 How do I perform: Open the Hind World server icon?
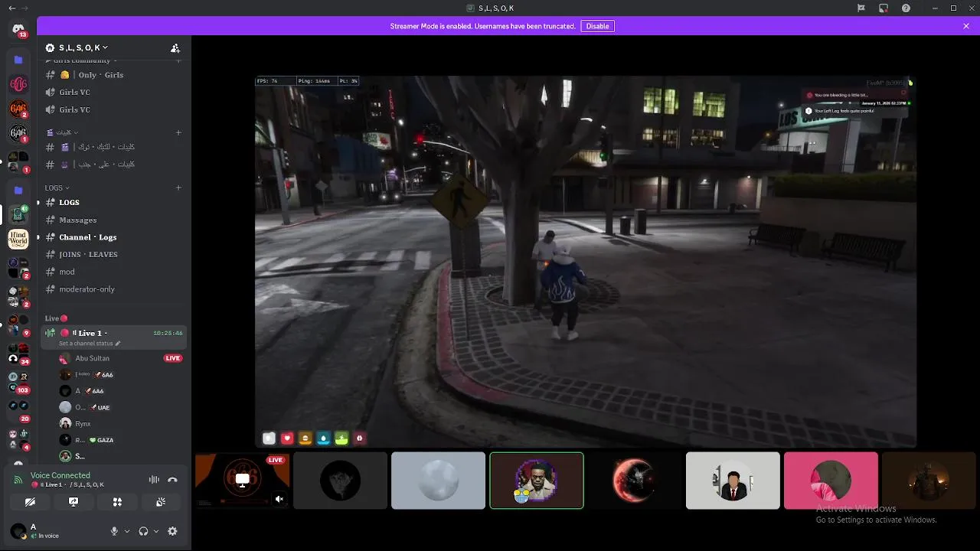tap(18, 240)
